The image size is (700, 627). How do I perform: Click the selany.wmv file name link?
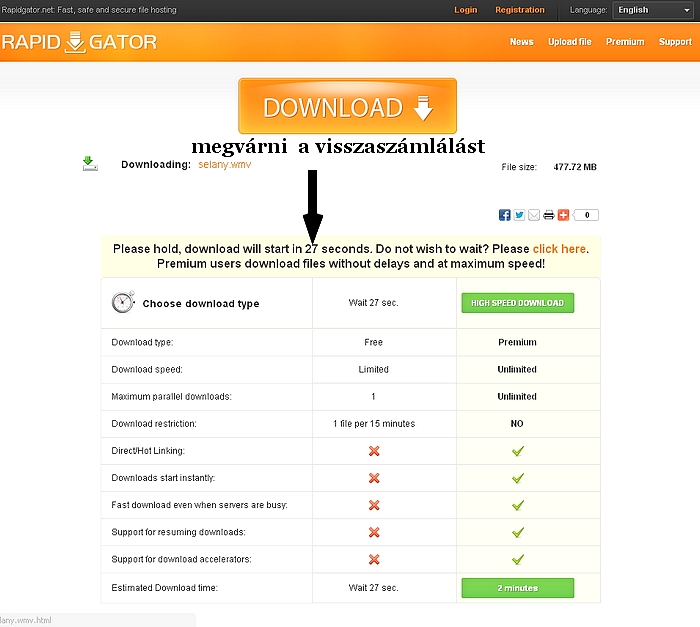[225, 165]
